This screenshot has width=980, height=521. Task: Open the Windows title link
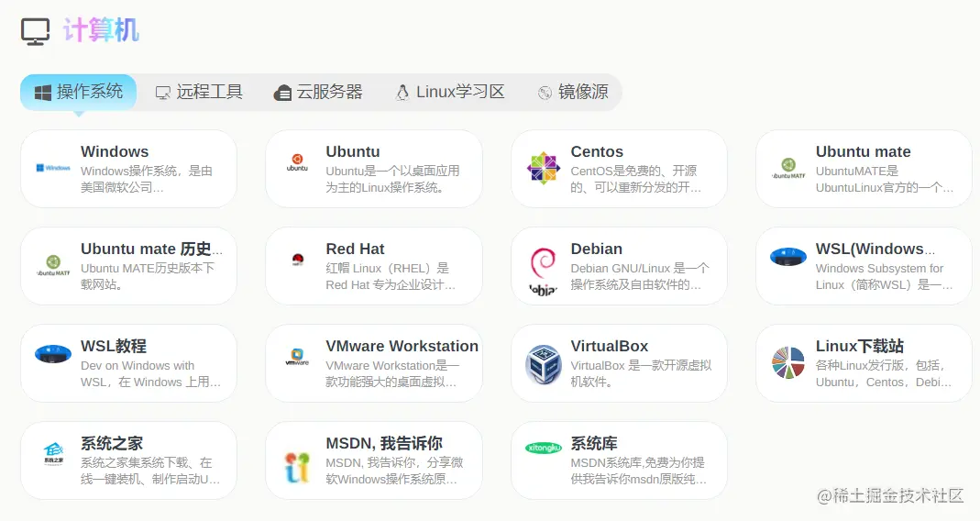click(x=115, y=151)
